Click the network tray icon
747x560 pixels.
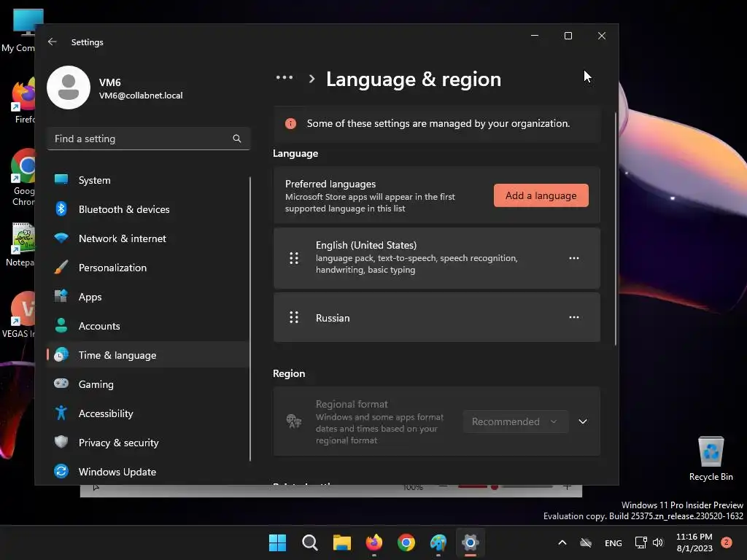(640, 542)
